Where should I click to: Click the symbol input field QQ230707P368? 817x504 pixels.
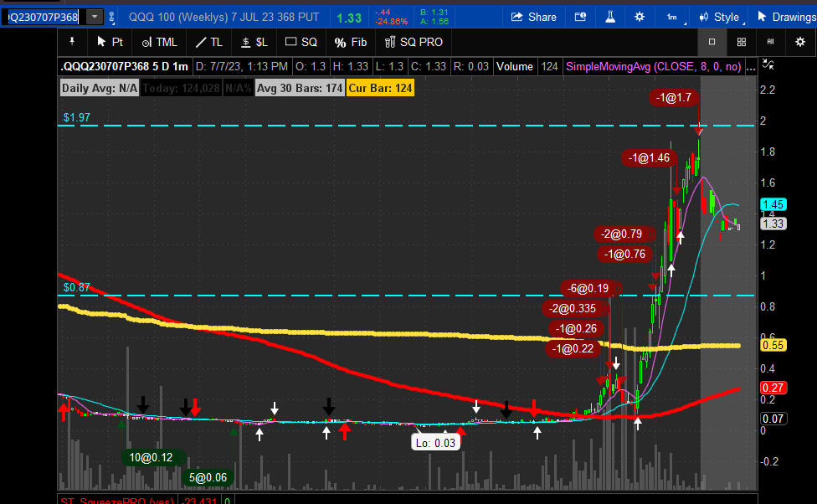(x=43, y=18)
